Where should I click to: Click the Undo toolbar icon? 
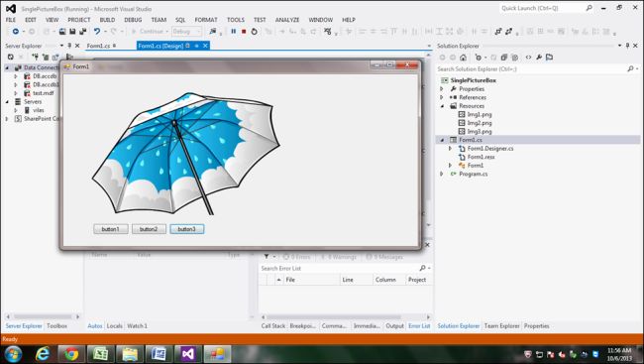[x=97, y=32]
